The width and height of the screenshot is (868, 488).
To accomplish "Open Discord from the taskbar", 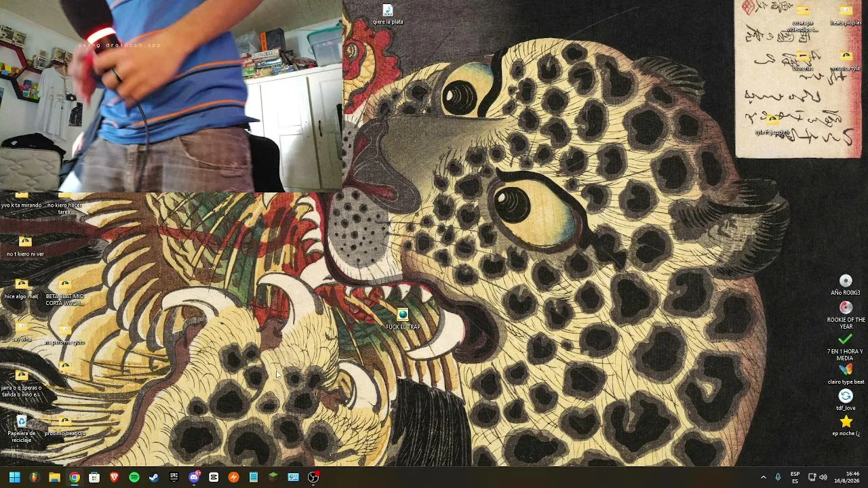I will click(x=194, y=477).
